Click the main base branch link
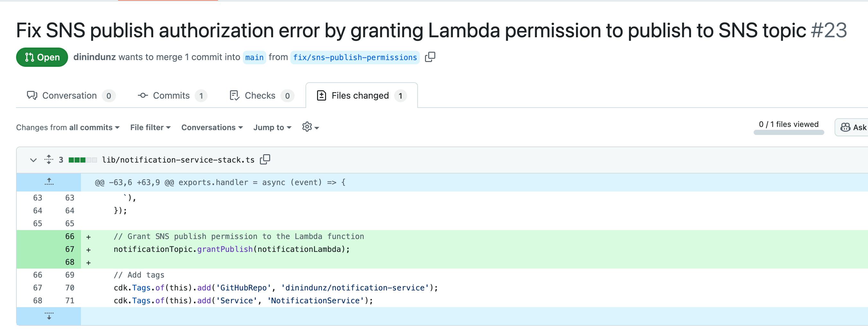Screen dimensions: 868x329 point(254,57)
